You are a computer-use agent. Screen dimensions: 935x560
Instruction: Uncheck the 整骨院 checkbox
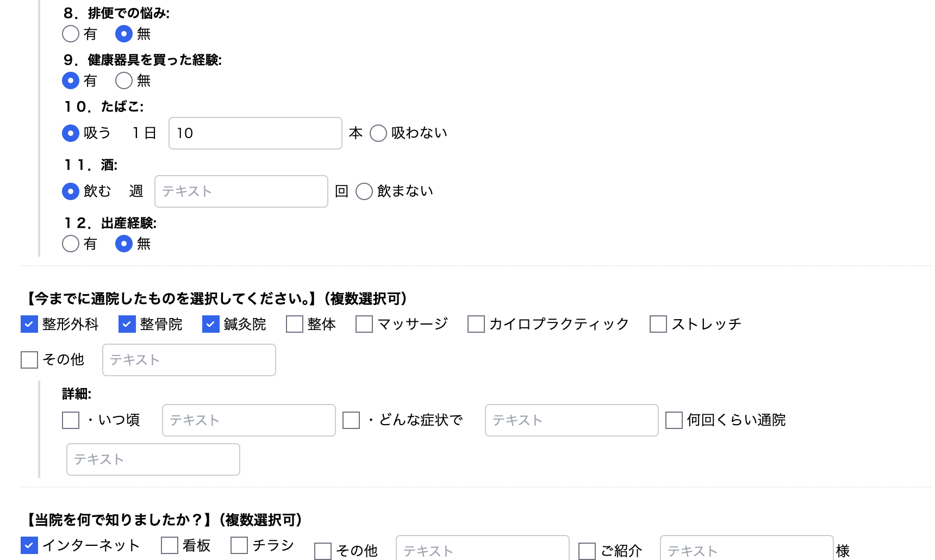[x=127, y=324]
